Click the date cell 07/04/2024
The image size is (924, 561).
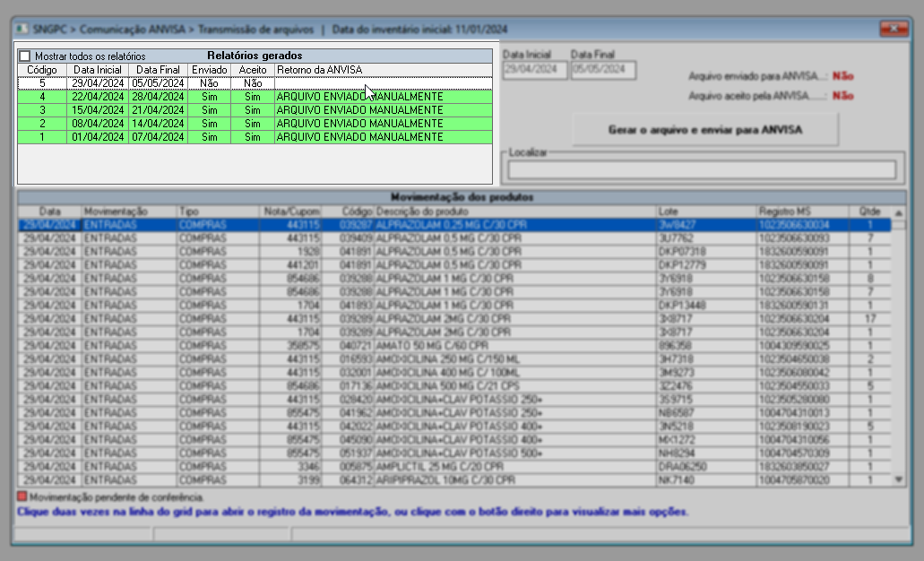[x=158, y=137]
